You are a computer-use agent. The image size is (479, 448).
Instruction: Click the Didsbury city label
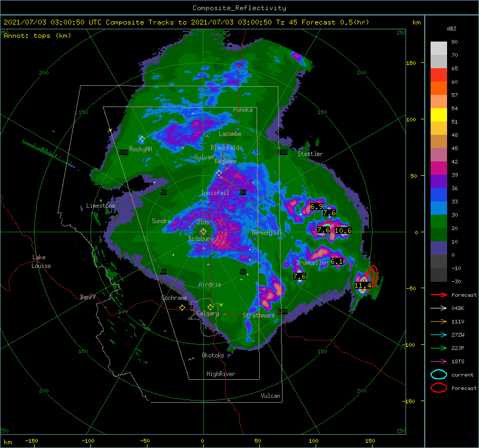pos(201,239)
